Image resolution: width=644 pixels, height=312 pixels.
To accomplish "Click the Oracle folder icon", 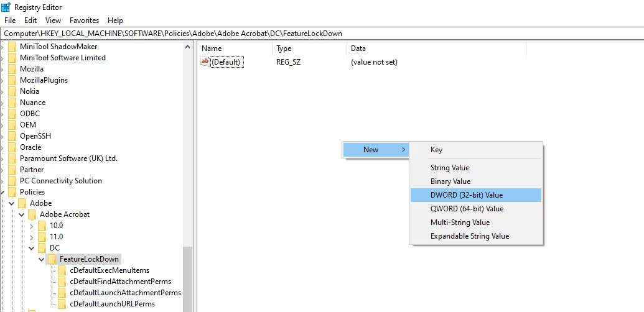I will tap(12, 147).
